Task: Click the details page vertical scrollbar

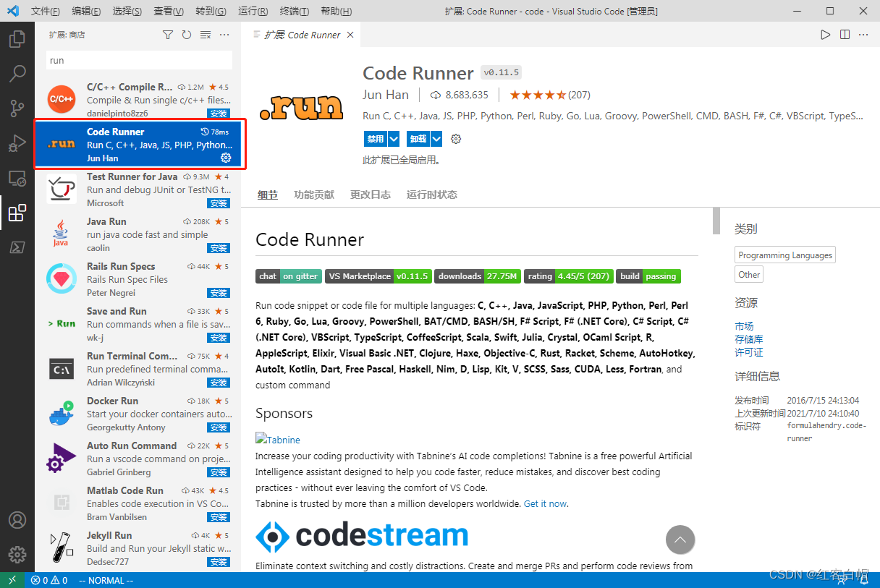Action: 716,221
